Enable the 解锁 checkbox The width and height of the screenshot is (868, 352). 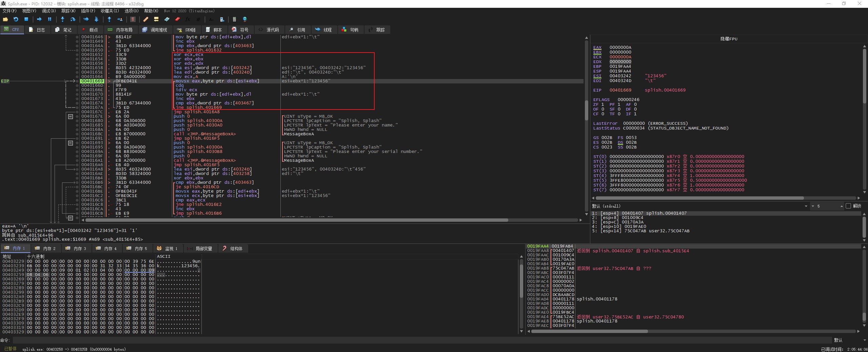pyautogui.click(x=848, y=206)
